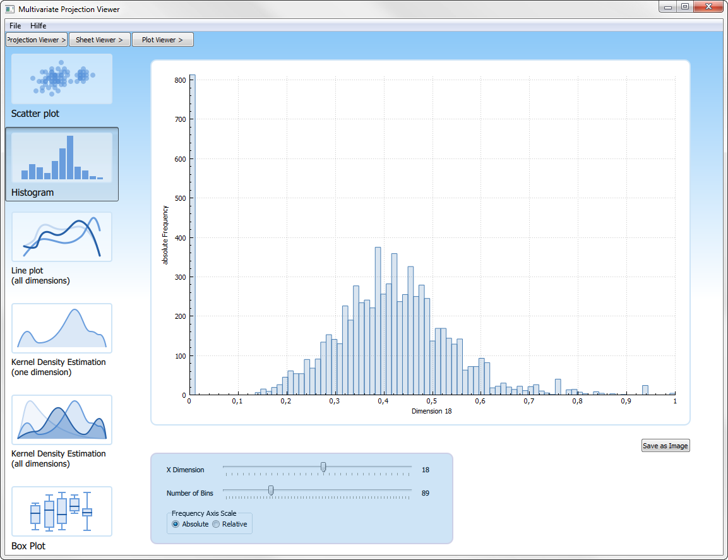
Task: Click the application icon in title bar
Action: pyautogui.click(x=9, y=9)
